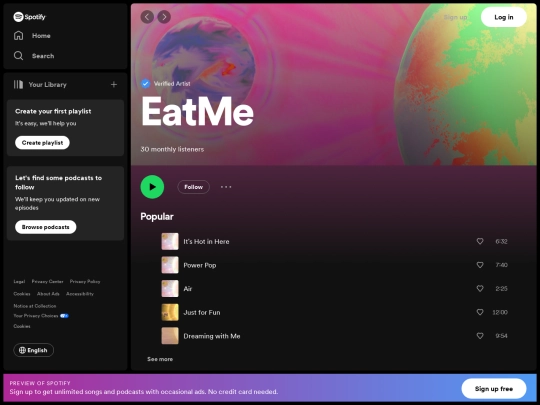Click the "Air" cover thumbnail
The width and height of the screenshot is (540, 405).
pos(170,289)
